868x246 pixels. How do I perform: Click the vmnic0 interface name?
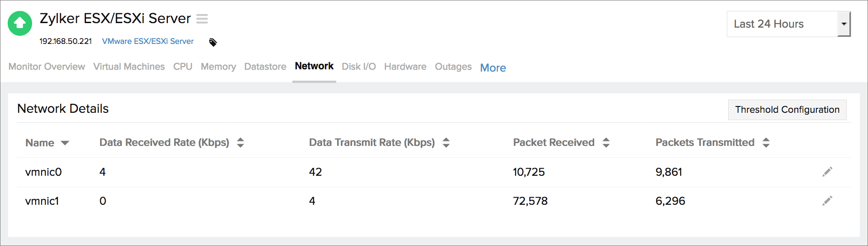coord(43,172)
